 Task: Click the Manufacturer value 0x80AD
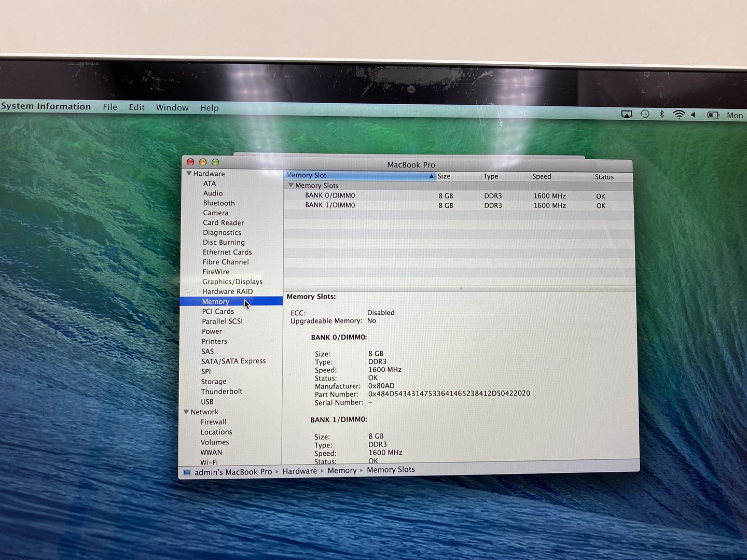(381, 386)
